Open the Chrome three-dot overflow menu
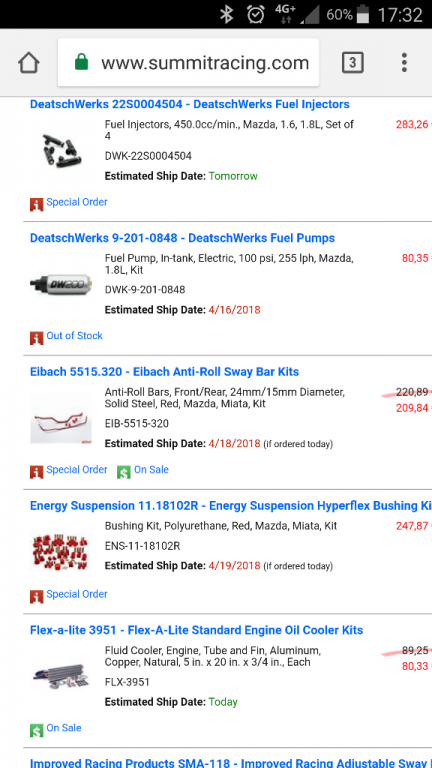 coord(404,63)
